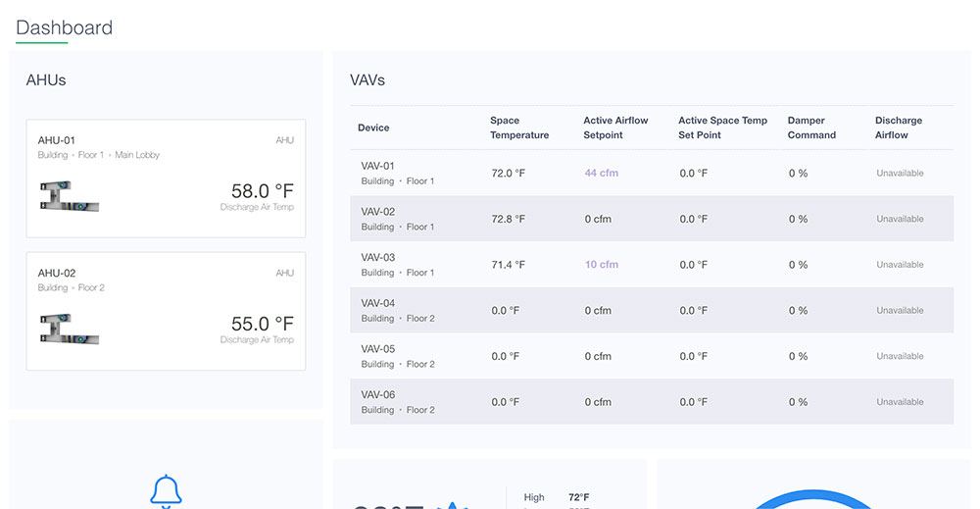Click the 44 cfm airflow setpoint
Screen dimensions: 980x509
pos(602,174)
